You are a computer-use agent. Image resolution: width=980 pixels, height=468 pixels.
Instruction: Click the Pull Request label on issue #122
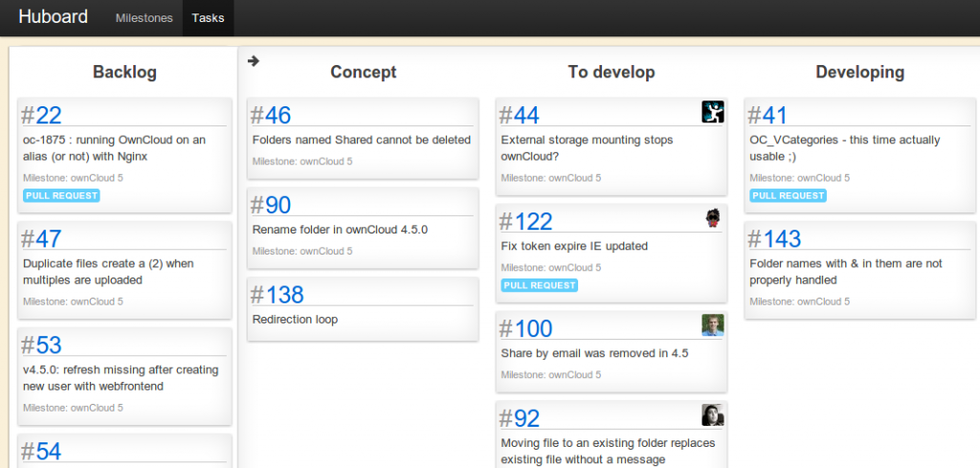[x=539, y=285]
